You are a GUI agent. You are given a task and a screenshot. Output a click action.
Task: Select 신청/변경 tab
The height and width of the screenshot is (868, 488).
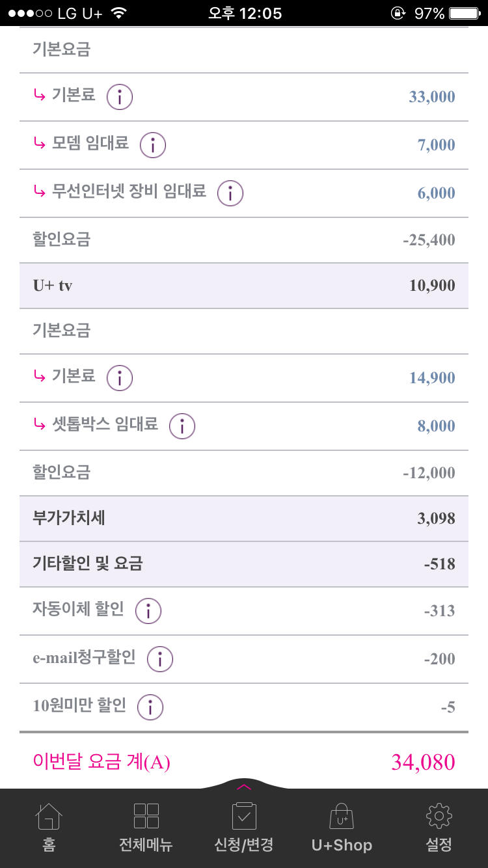[x=244, y=826]
